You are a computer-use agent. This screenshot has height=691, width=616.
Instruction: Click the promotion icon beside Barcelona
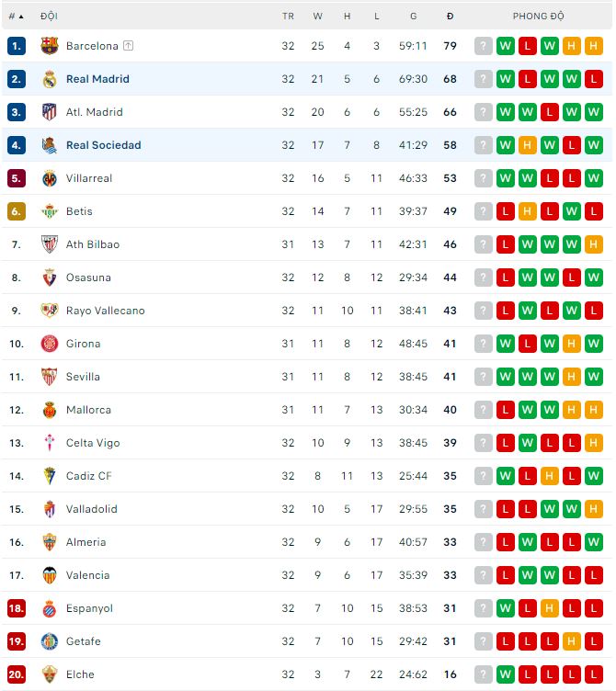pos(128,46)
